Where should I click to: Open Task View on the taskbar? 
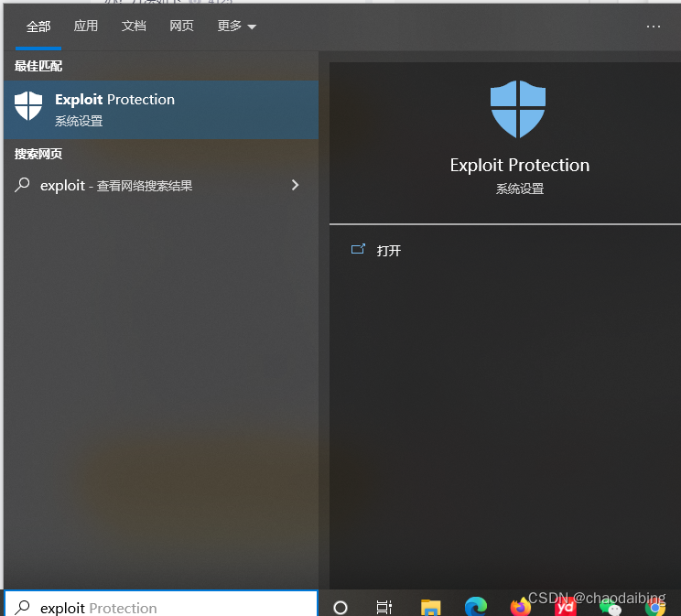384,608
